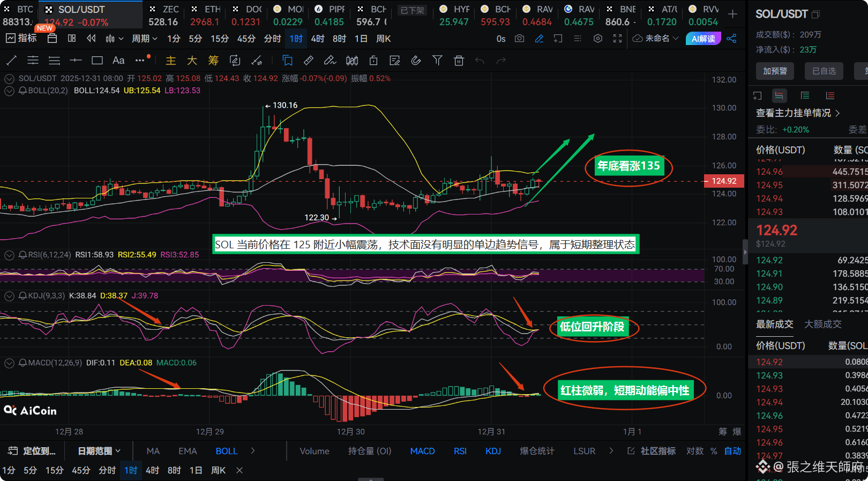This screenshot has width=868, height=481.
Task: Open 查看主力挂单情况 link
Action: point(798,113)
